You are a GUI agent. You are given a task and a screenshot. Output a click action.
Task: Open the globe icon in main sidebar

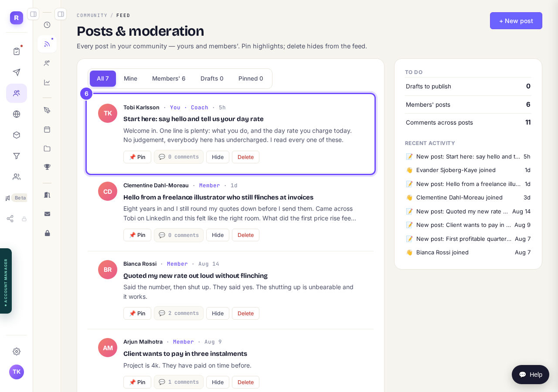coord(17,114)
